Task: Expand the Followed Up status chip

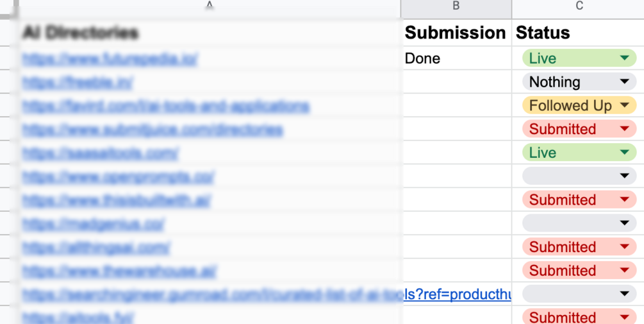Action: tap(579, 106)
